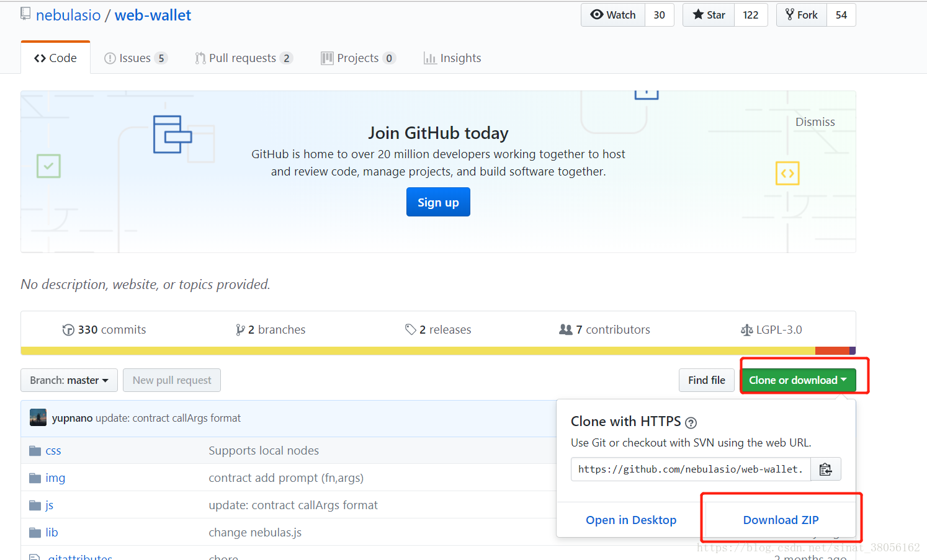This screenshot has height=560, width=927.
Task: Click the yellow language bar segment
Action: click(418, 351)
